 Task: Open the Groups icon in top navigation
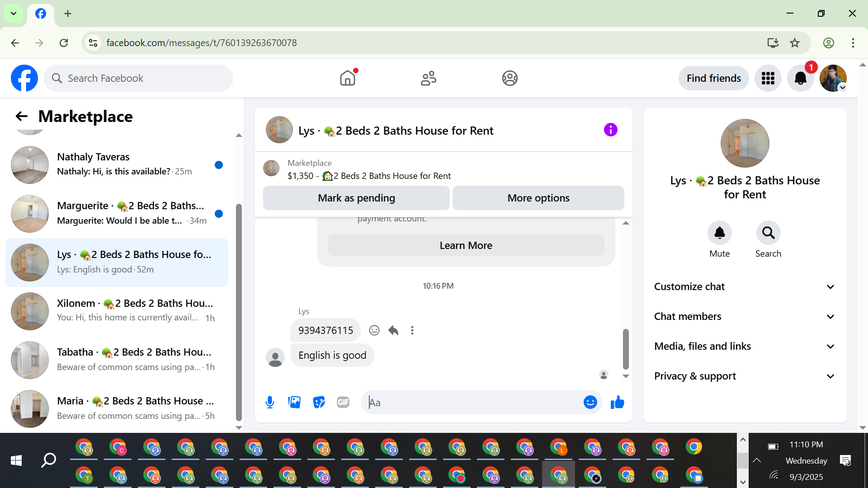pos(509,78)
